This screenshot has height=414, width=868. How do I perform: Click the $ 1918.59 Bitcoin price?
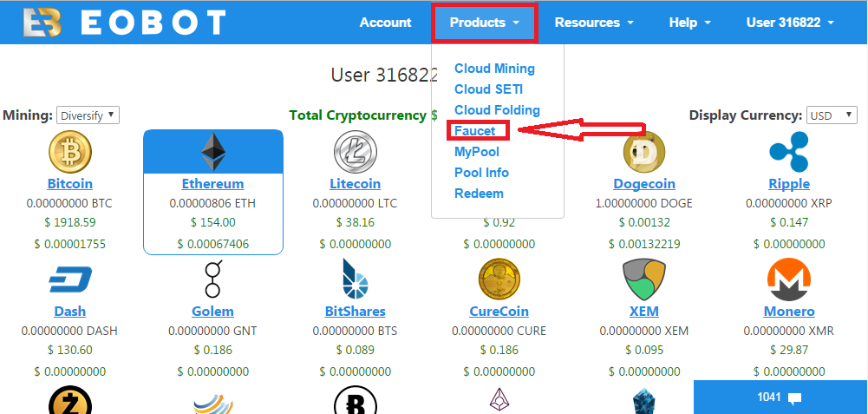[x=69, y=223]
